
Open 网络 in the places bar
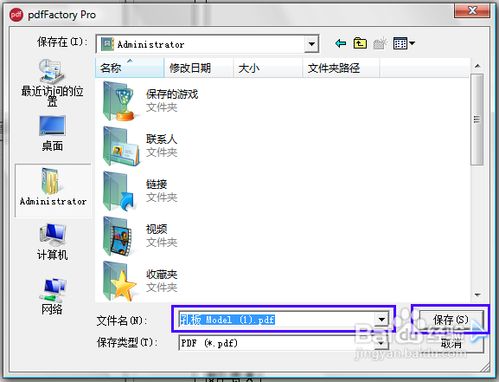click(x=52, y=296)
